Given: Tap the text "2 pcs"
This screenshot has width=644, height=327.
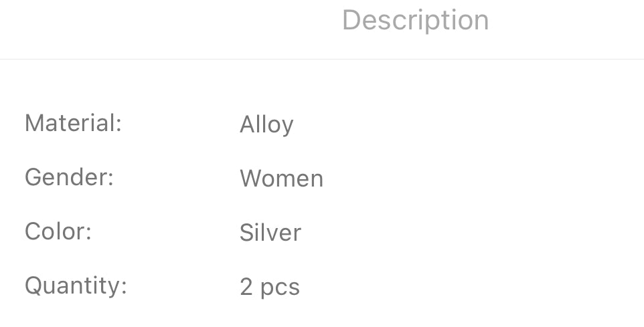Looking at the screenshot, I should click(x=269, y=287).
